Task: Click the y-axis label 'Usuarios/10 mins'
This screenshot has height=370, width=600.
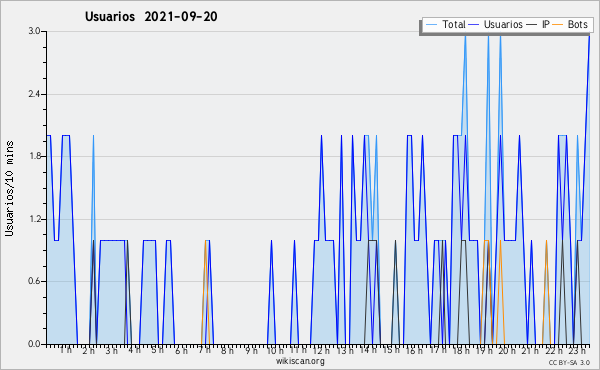Action: [9, 188]
